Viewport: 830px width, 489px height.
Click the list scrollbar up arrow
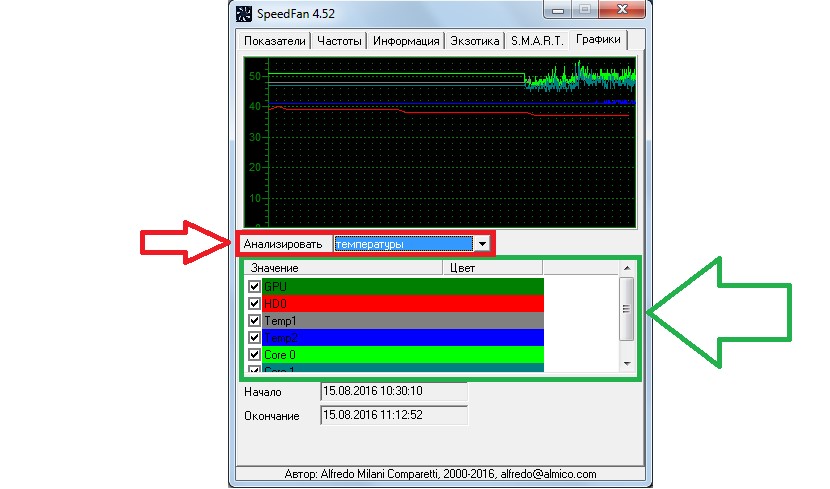pyautogui.click(x=627, y=268)
